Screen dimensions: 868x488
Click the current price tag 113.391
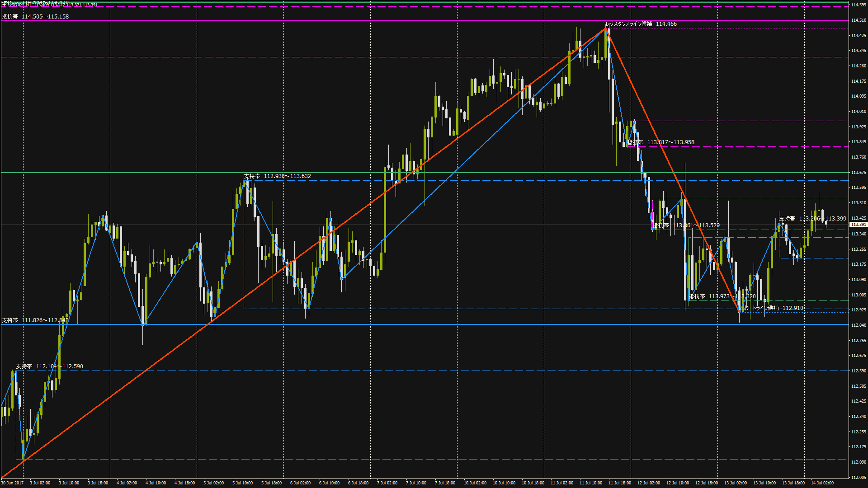(x=858, y=225)
